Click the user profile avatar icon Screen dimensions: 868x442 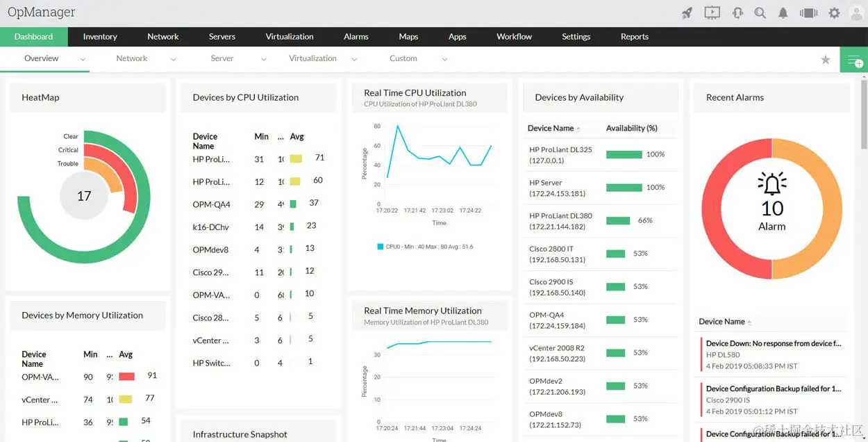pyautogui.click(x=856, y=12)
